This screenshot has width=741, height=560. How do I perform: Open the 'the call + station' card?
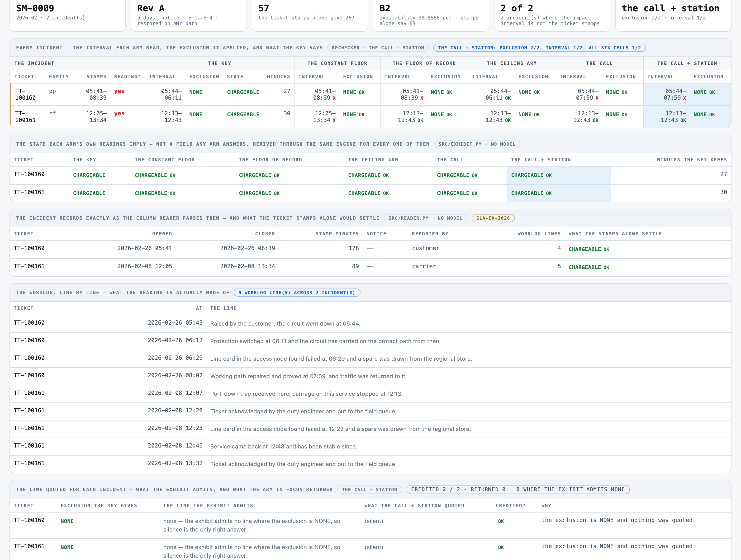(x=673, y=15)
